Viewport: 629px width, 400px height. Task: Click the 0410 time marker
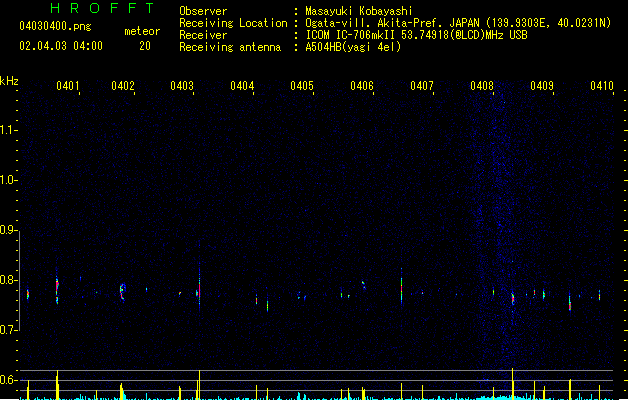click(x=602, y=86)
